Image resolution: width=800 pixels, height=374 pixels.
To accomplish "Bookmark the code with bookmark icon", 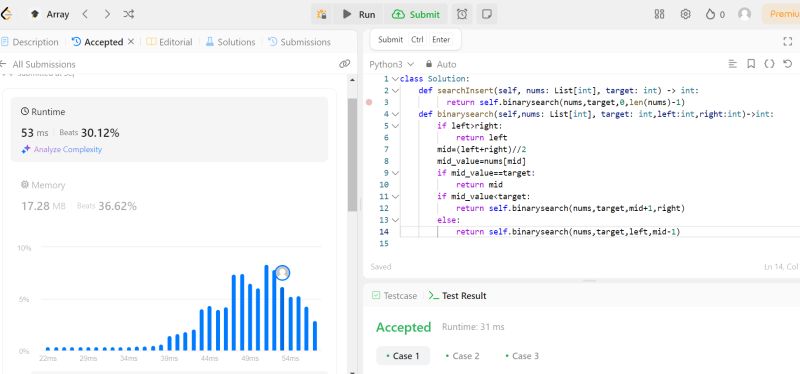I will pyautogui.click(x=751, y=64).
